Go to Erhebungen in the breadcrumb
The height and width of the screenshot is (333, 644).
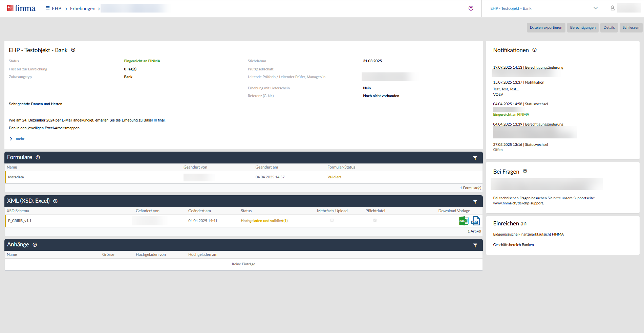(83, 8)
